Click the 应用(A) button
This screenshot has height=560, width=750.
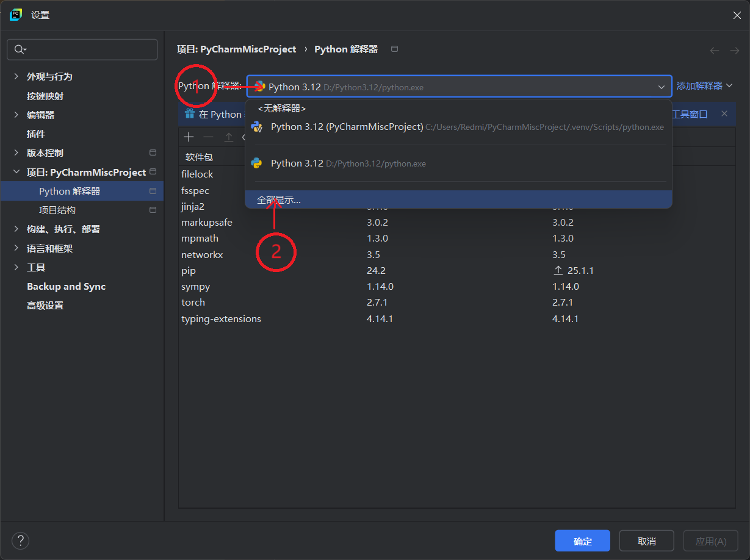pyautogui.click(x=710, y=541)
